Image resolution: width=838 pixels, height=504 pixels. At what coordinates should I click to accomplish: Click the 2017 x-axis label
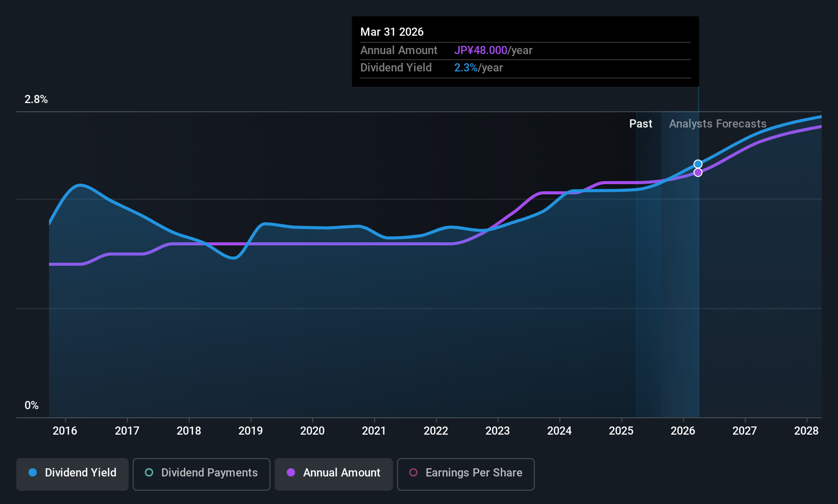pyautogui.click(x=127, y=431)
